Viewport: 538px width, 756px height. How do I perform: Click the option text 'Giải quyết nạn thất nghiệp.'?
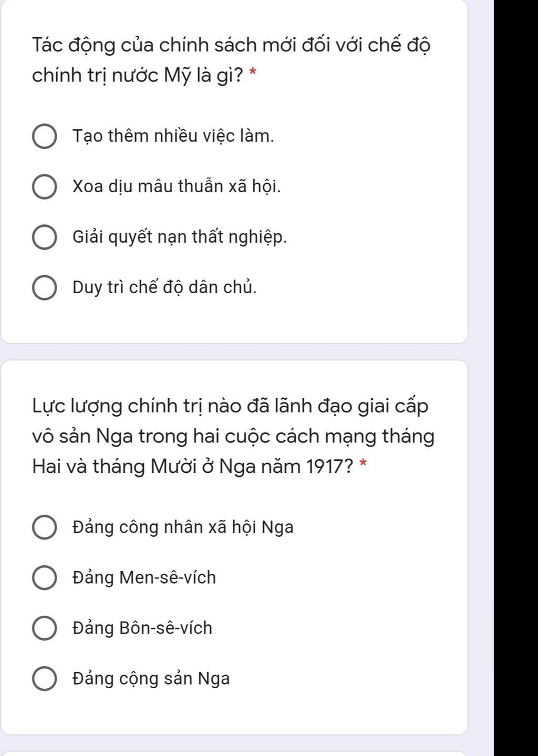tap(180, 237)
